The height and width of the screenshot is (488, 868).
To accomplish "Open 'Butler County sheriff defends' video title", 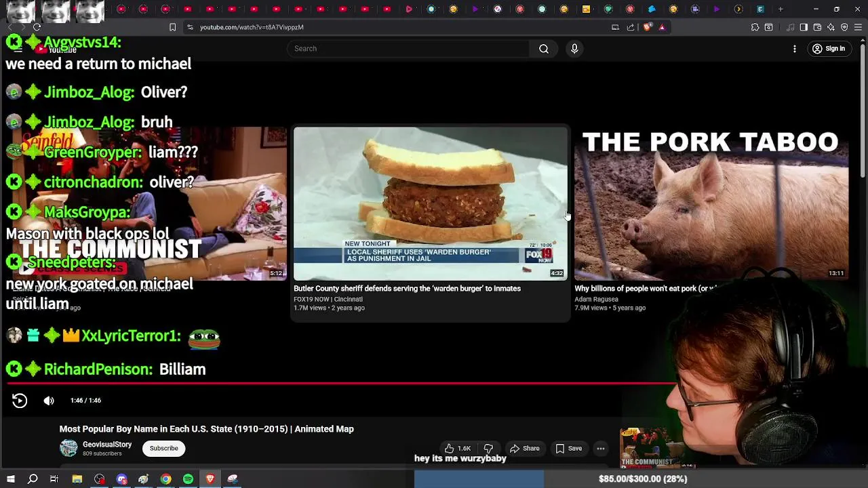I will tap(407, 289).
